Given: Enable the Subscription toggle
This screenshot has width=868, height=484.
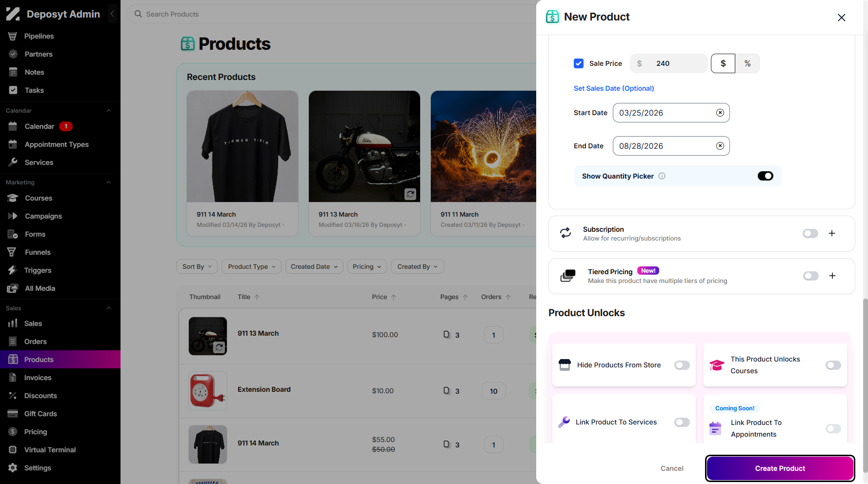Looking at the screenshot, I should (x=810, y=234).
